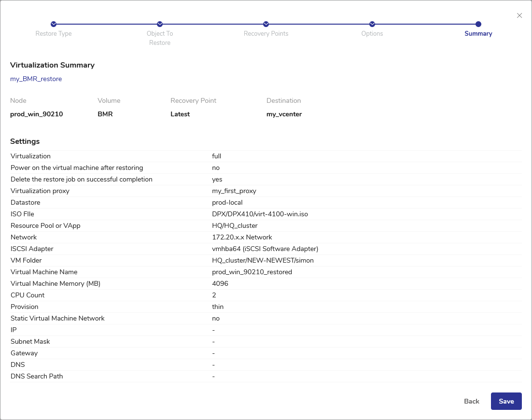Click the Object To Restore step icon
Image resolution: width=532 pixels, height=420 pixels.
click(x=160, y=24)
